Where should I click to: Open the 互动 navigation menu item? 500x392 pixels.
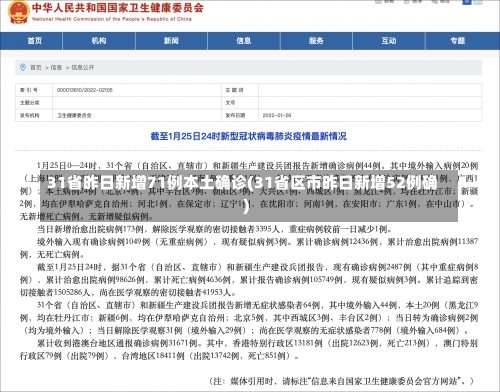coord(389,41)
